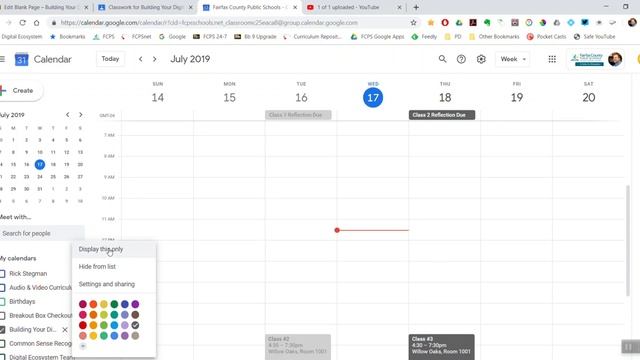Pick the brown Cocoa color swatch
This screenshot has width=640, height=360.
pos(135,315)
